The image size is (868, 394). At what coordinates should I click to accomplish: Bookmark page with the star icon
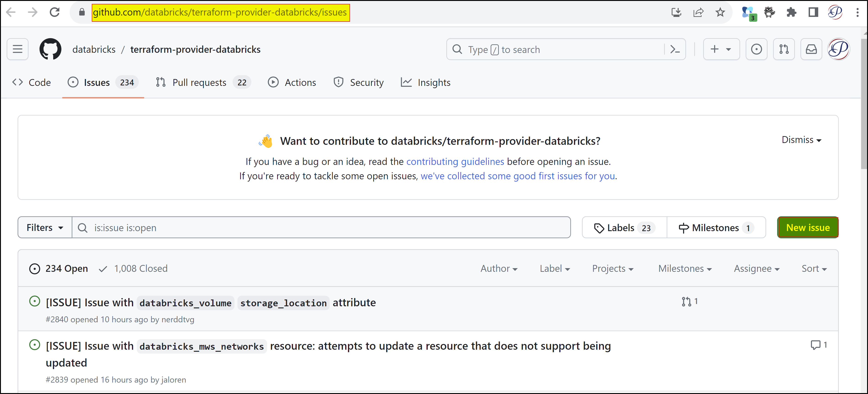[720, 13]
